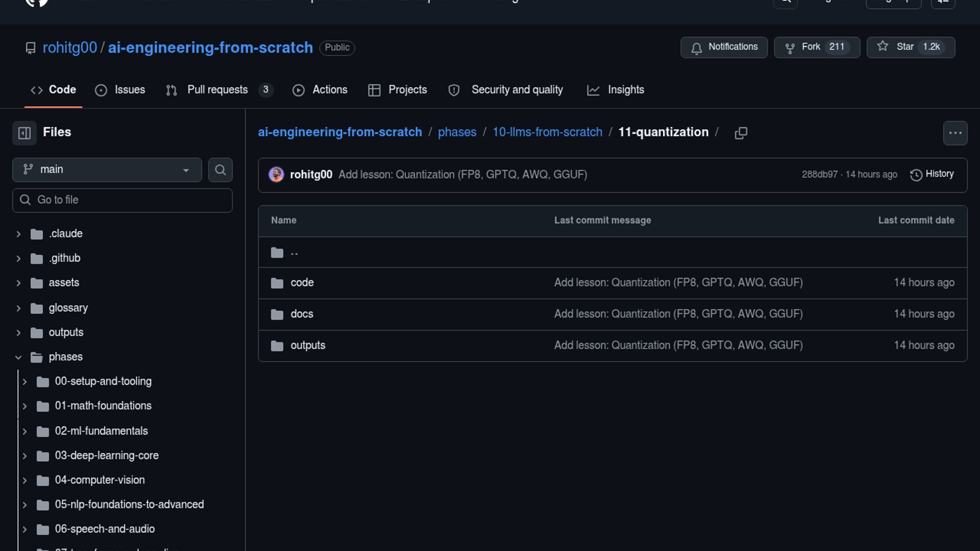The width and height of the screenshot is (980, 551).
Task: Collapse the phases folder in tree
Action: point(18,357)
